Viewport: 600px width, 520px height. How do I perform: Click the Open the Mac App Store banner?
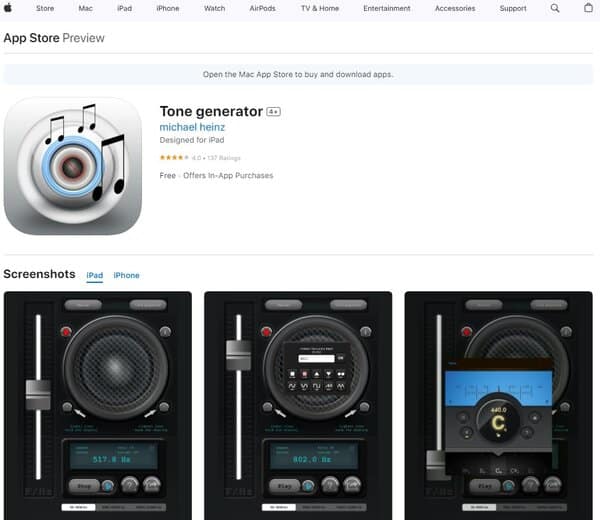click(298, 74)
